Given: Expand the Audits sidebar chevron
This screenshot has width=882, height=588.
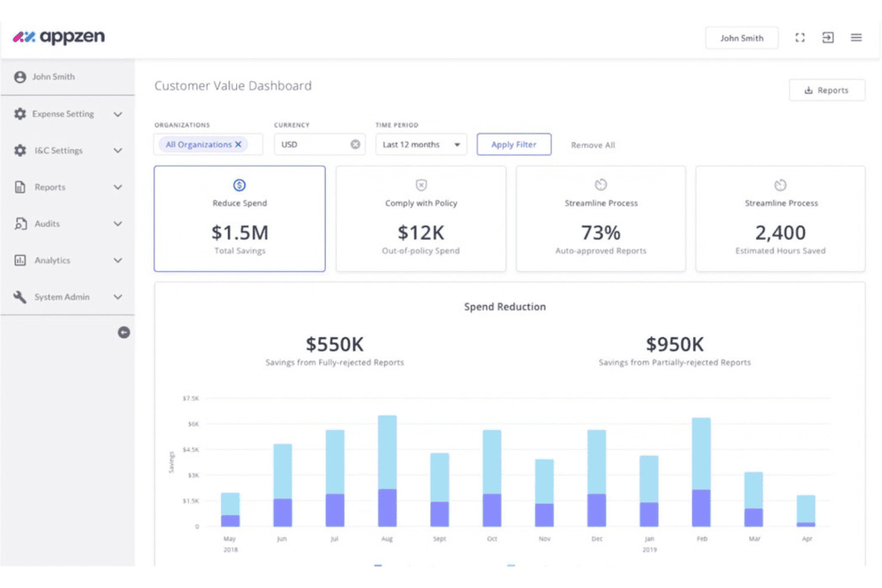Looking at the screenshot, I should [118, 224].
